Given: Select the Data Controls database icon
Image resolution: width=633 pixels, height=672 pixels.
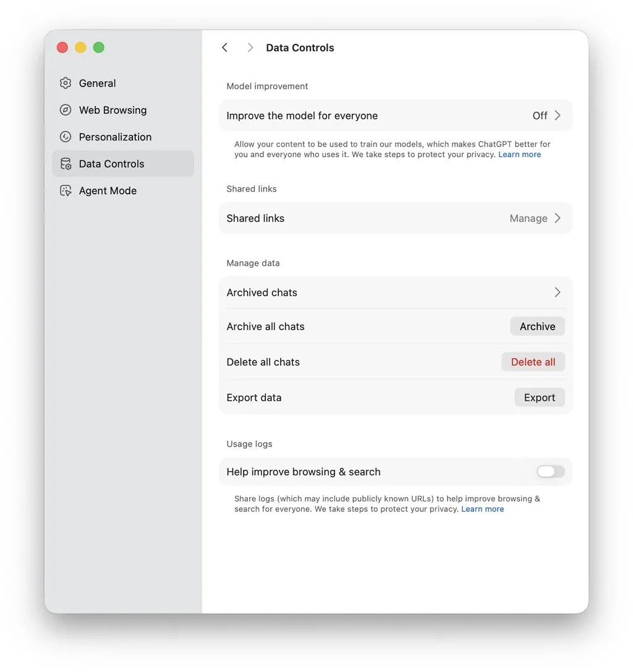Looking at the screenshot, I should [66, 163].
